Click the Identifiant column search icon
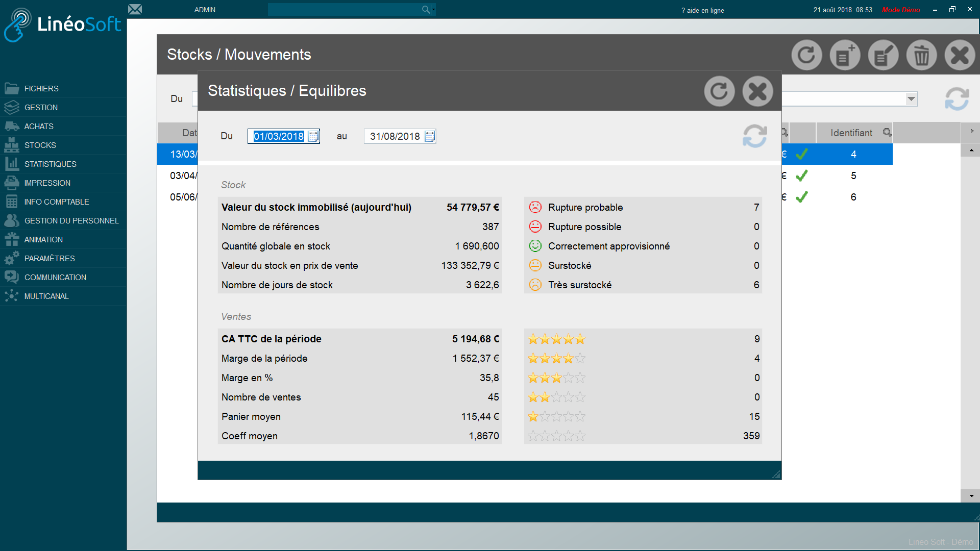 [x=887, y=133]
